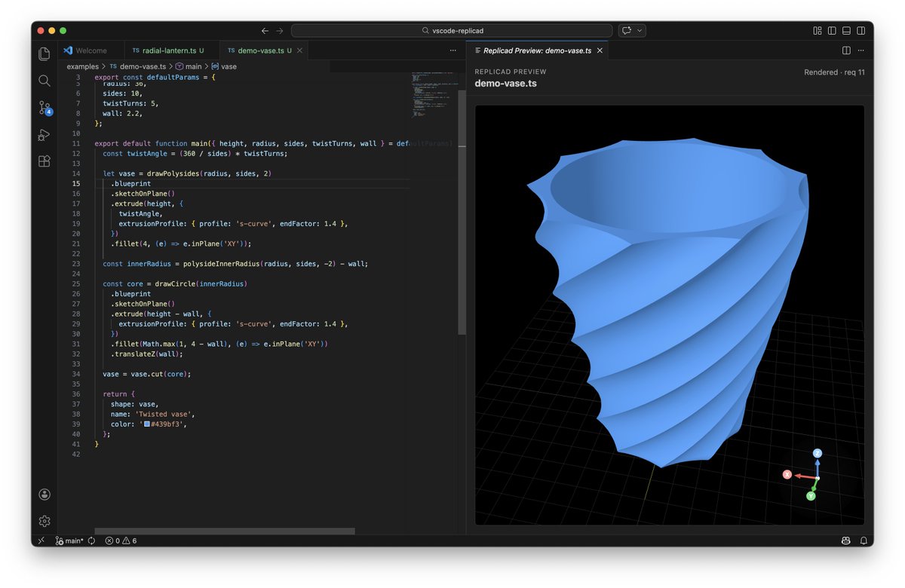This screenshot has height=588, width=905.
Task: Open the Customize Layout icon
Action: tap(818, 31)
